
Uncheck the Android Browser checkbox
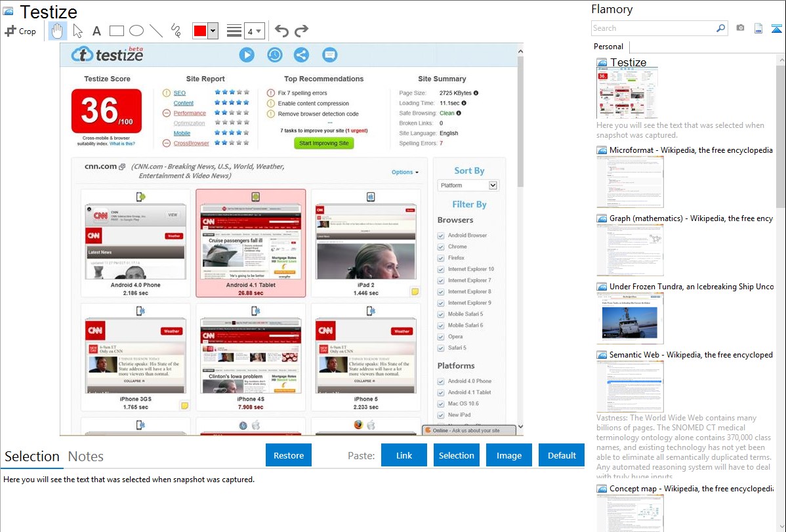pos(441,235)
